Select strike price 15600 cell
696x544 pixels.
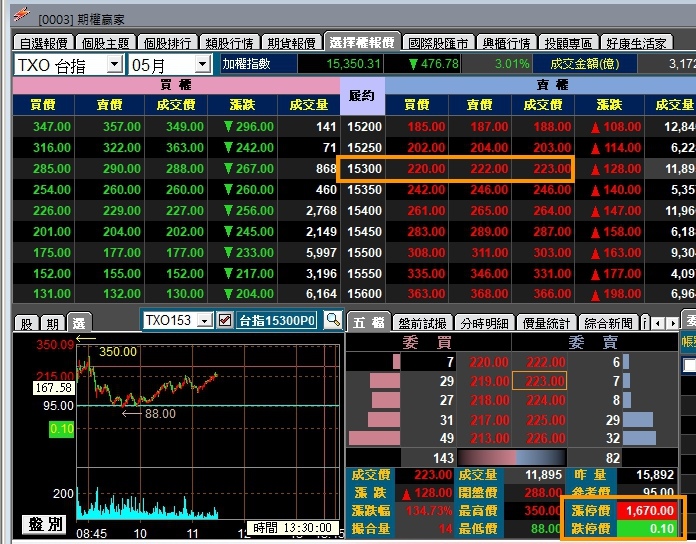pos(364,294)
